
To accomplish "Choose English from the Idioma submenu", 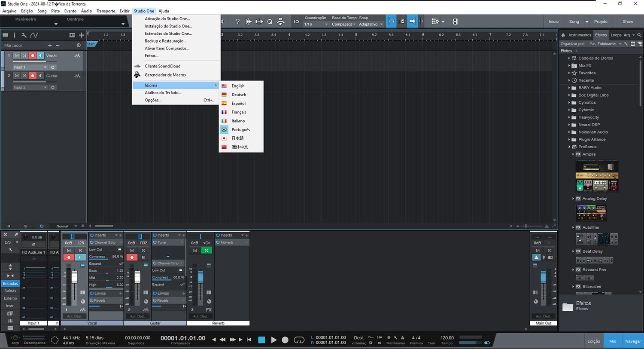I will tap(241, 86).
